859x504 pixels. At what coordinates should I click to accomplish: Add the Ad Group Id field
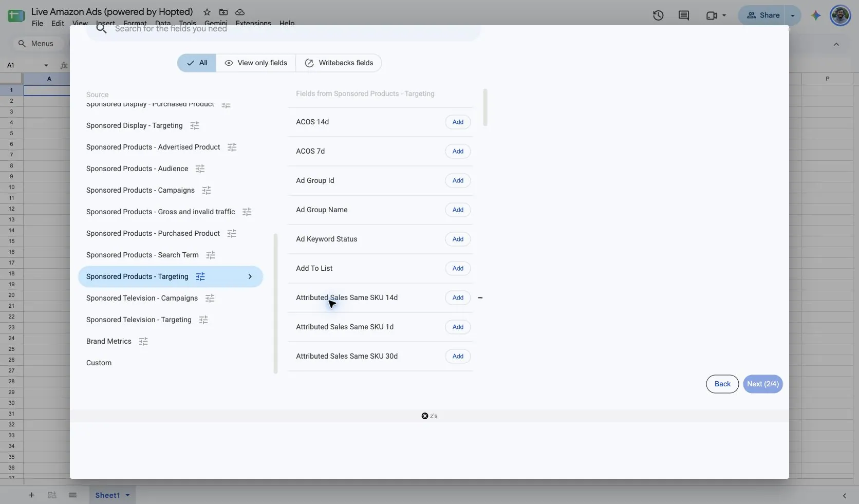tap(458, 180)
